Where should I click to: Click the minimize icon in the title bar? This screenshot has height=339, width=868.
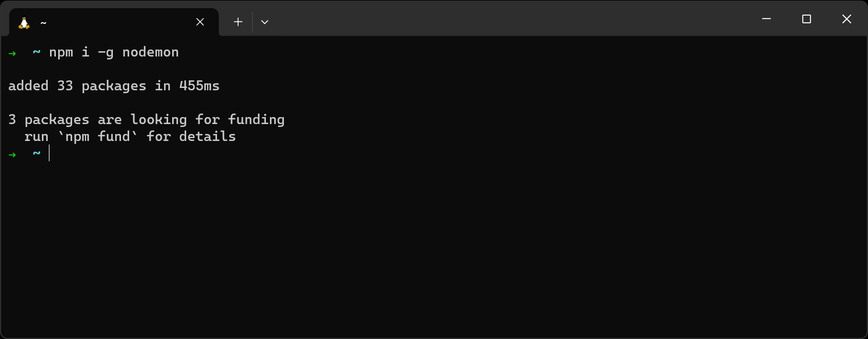(766, 19)
